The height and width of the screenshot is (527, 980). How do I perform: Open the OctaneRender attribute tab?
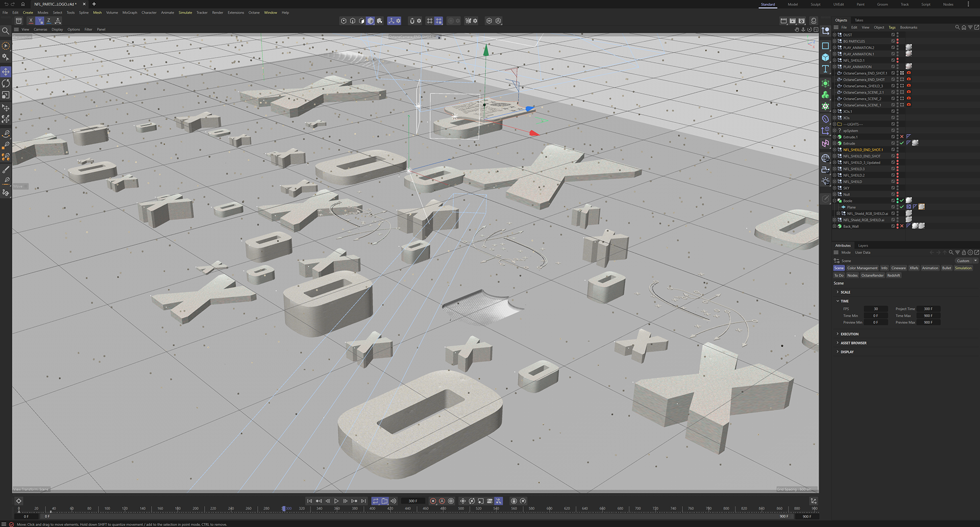tap(872, 275)
